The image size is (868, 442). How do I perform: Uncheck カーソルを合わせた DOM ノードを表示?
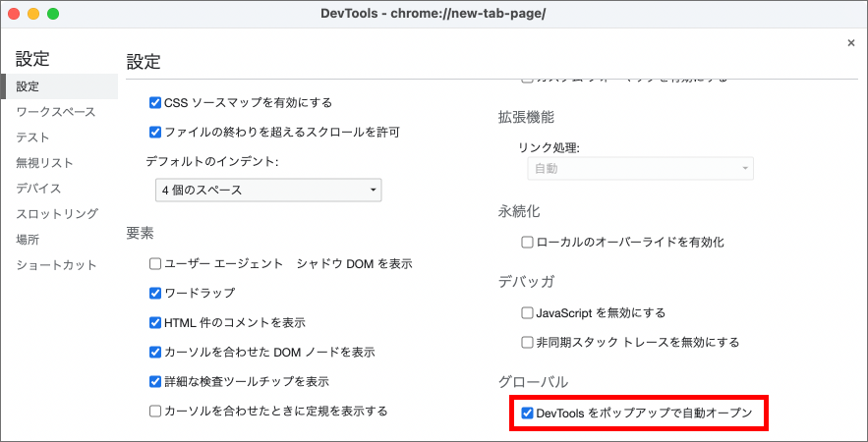[x=154, y=352]
